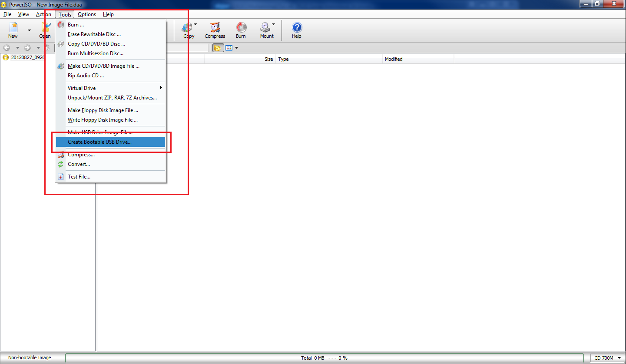Click the Mount toolbar icon

pos(266,30)
